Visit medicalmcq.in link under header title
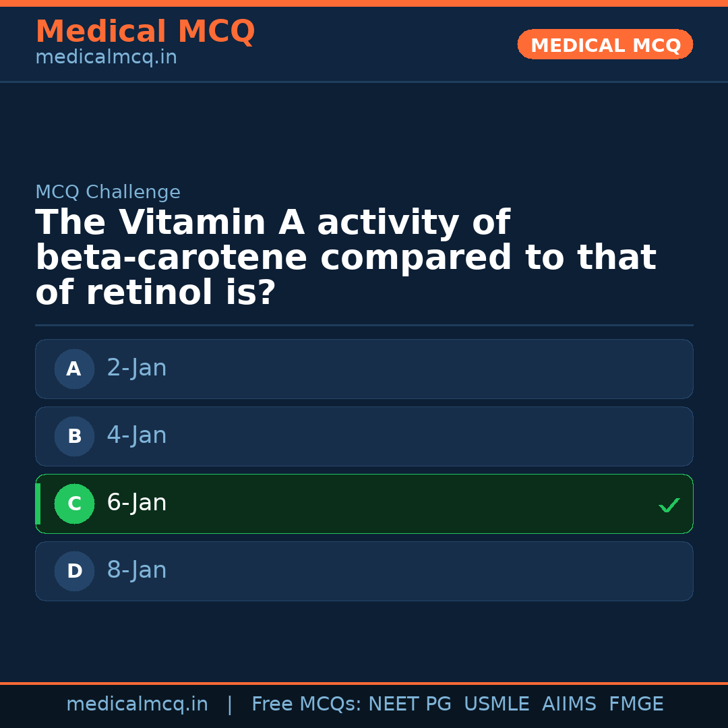 (x=106, y=58)
